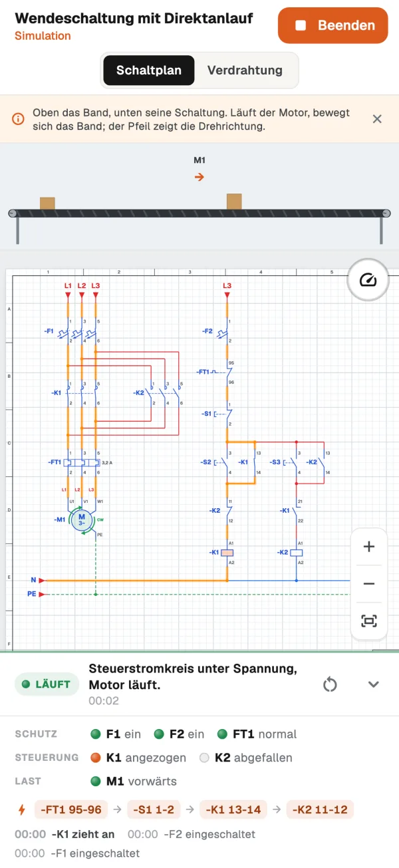
Task: Click K1 angezogen status indicator
Action: [138, 758]
